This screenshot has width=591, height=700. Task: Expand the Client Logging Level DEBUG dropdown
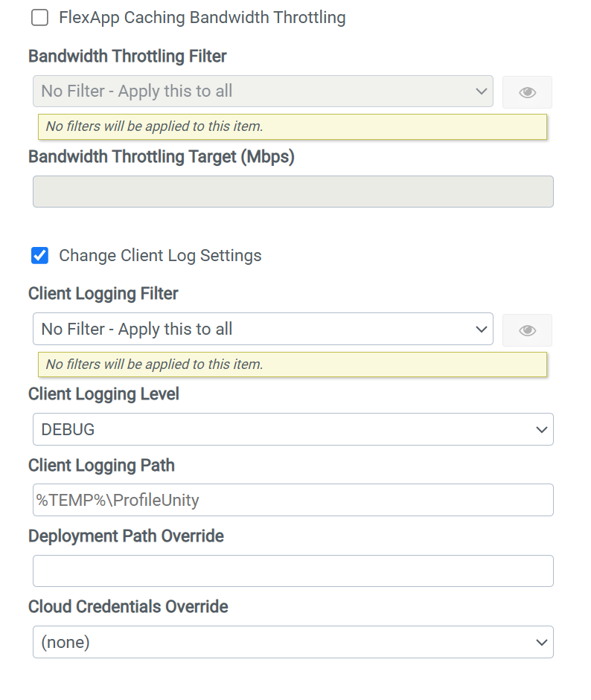tap(293, 429)
